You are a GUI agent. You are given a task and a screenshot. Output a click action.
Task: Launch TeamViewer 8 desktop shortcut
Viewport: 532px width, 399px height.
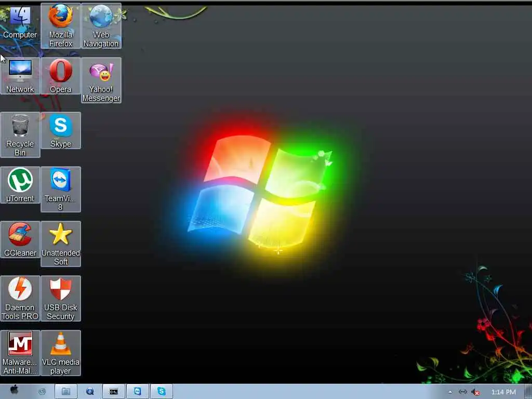click(x=61, y=189)
